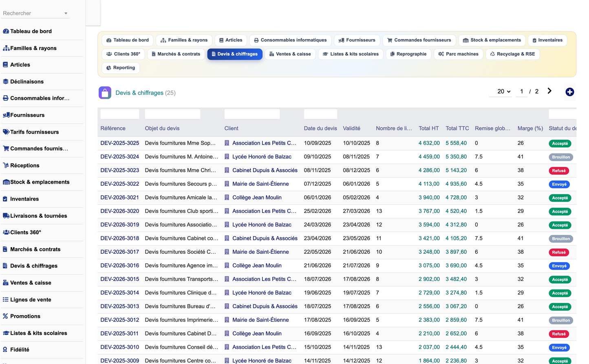Click Brouillon status badge on DEV-2025-3024
Image resolution: width=589 pixels, height=364 pixels.
coord(561,157)
